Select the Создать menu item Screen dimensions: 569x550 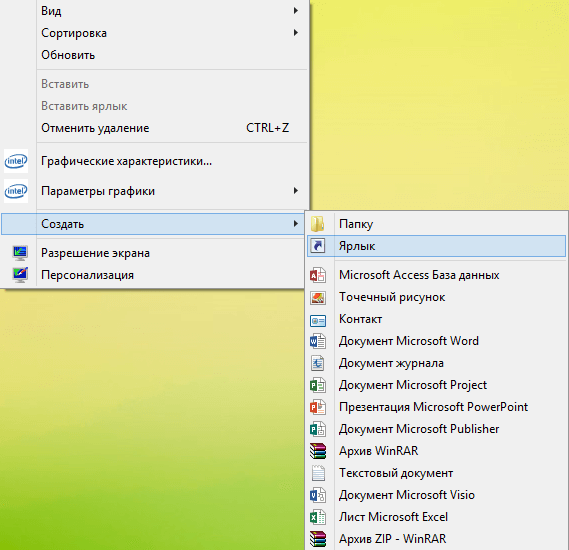[x=153, y=224]
